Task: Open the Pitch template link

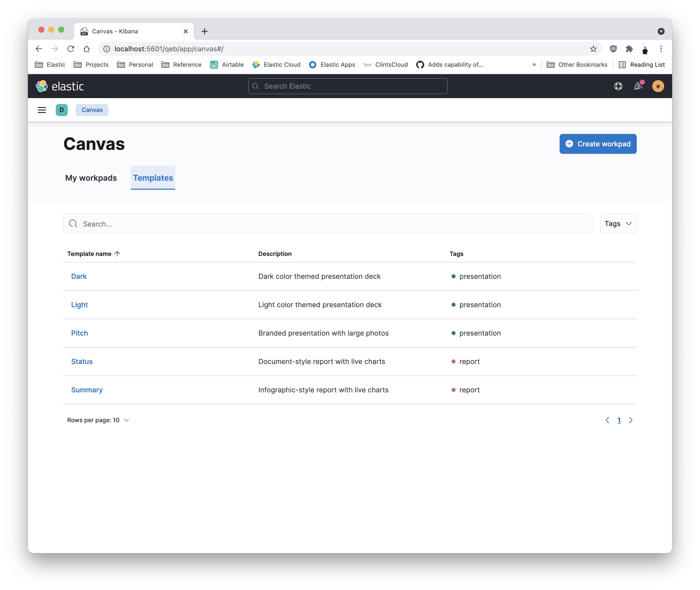Action: (79, 333)
